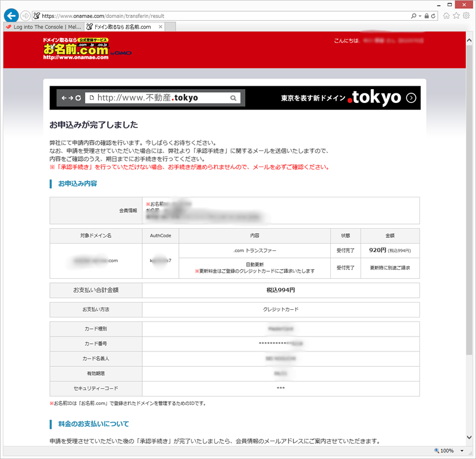This screenshot has height=459, width=476.
Task: Open the browser Home icon
Action: (x=446, y=16)
